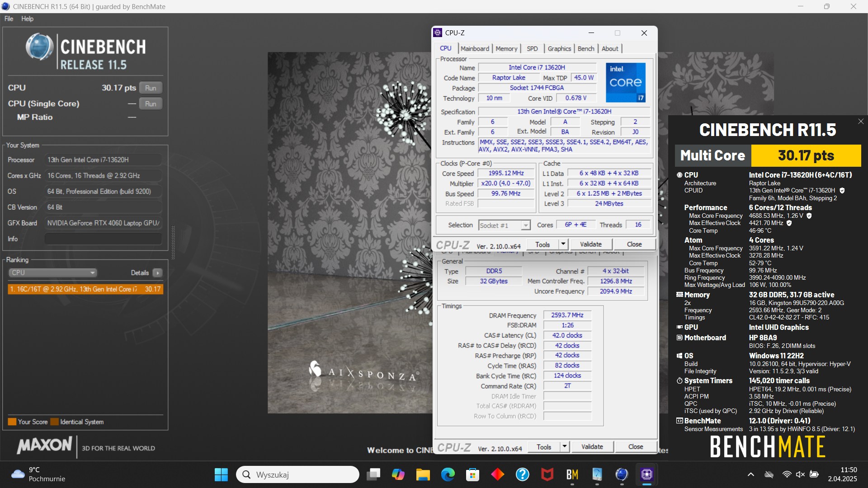Click the OS Windows icon in BenchMate panel
868x488 pixels.
click(679, 356)
